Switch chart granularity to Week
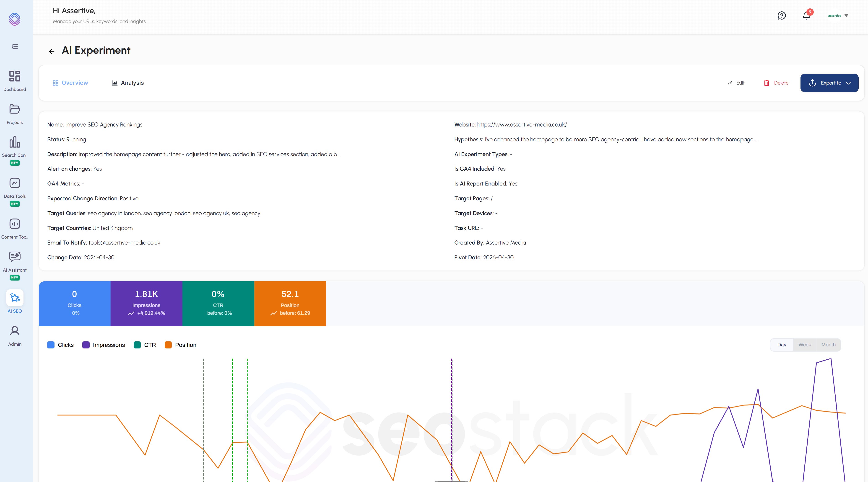Image resolution: width=868 pixels, height=482 pixels. click(804, 345)
